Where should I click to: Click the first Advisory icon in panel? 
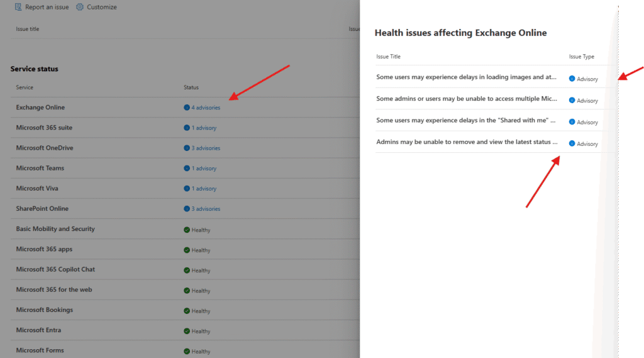(x=572, y=79)
